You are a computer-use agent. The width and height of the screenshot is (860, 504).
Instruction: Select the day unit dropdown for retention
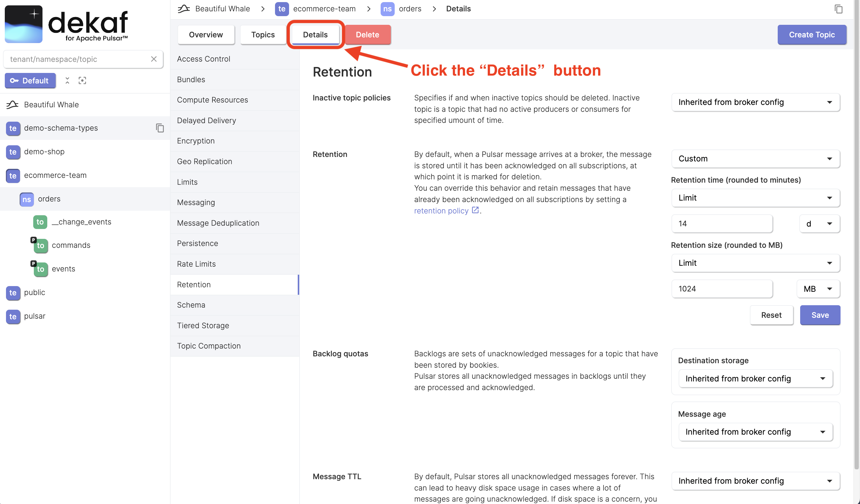818,223
